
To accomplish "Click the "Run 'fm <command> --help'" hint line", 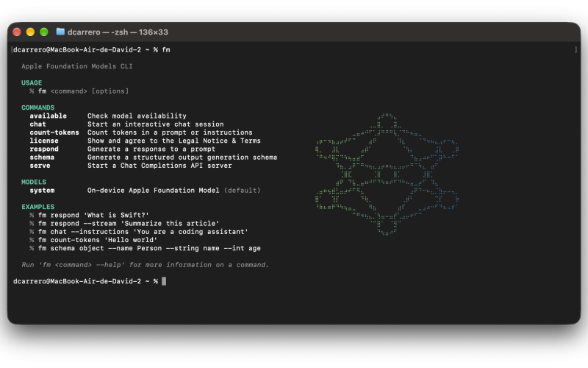I will (x=145, y=265).
